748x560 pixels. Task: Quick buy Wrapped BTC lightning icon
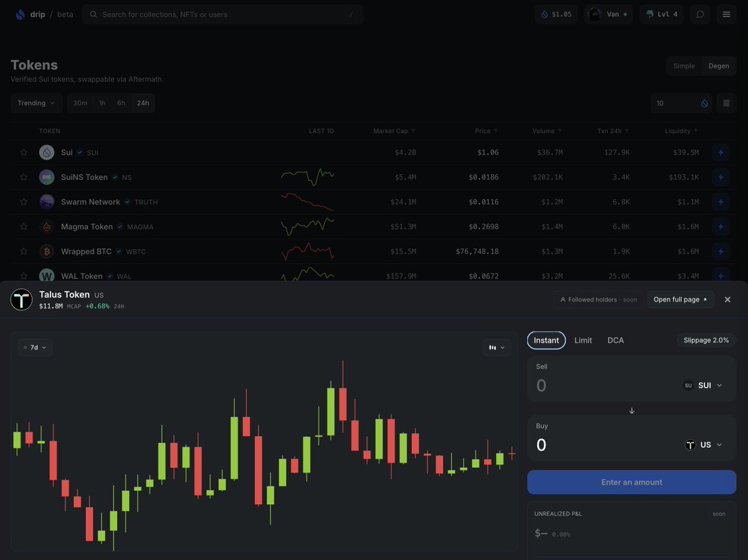click(x=721, y=252)
